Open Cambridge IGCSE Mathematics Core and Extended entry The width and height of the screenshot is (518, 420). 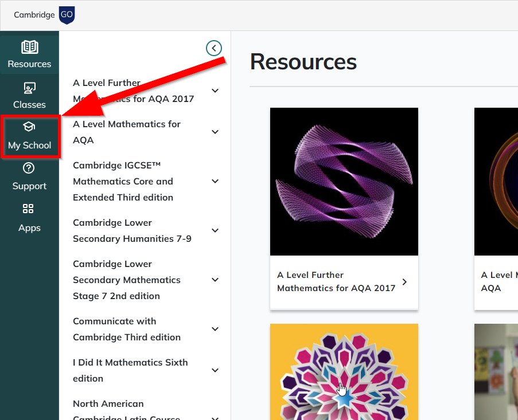tap(123, 181)
